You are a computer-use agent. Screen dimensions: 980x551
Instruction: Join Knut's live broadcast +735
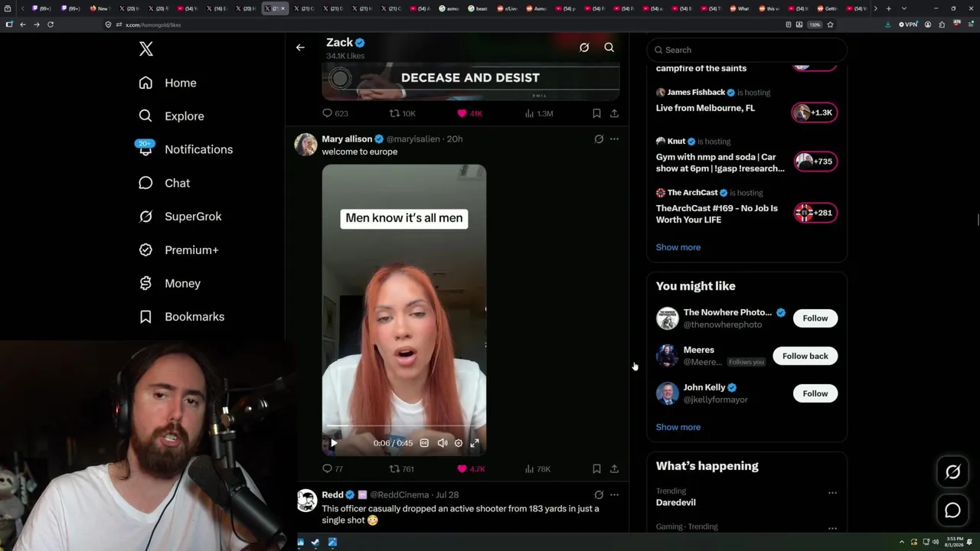coord(815,161)
